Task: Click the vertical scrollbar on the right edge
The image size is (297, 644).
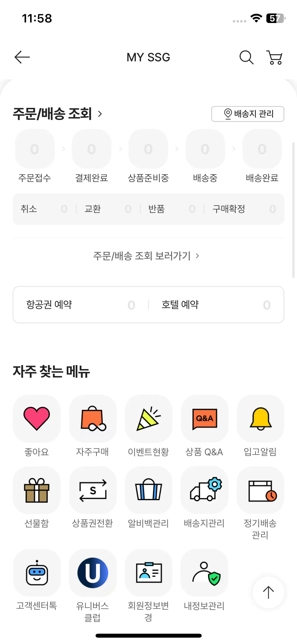Action: [x=293, y=210]
